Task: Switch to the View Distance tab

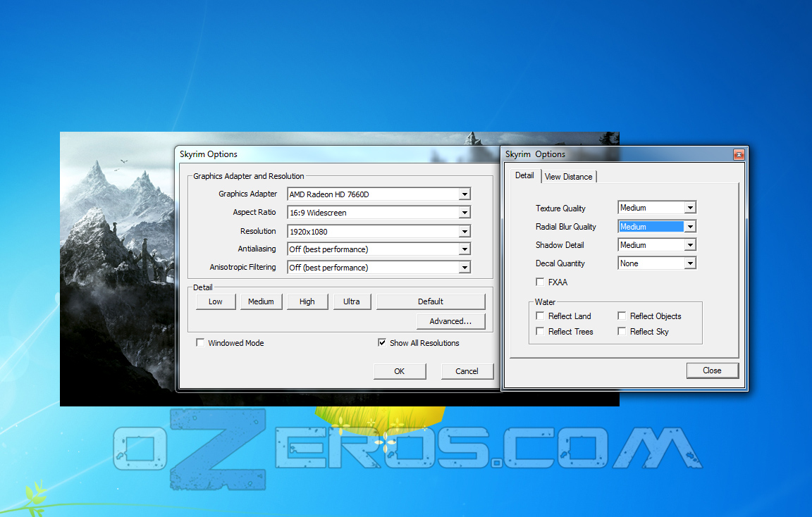Action: (x=569, y=177)
